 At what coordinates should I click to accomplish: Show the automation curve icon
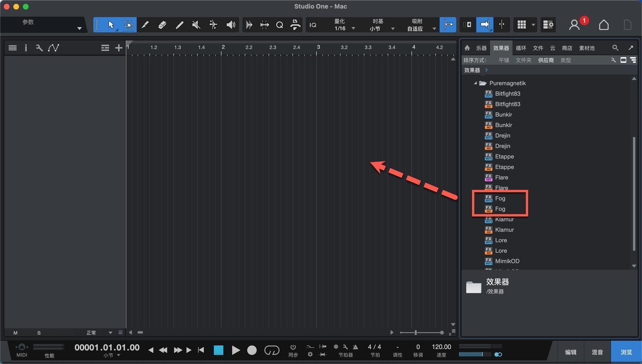click(53, 48)
